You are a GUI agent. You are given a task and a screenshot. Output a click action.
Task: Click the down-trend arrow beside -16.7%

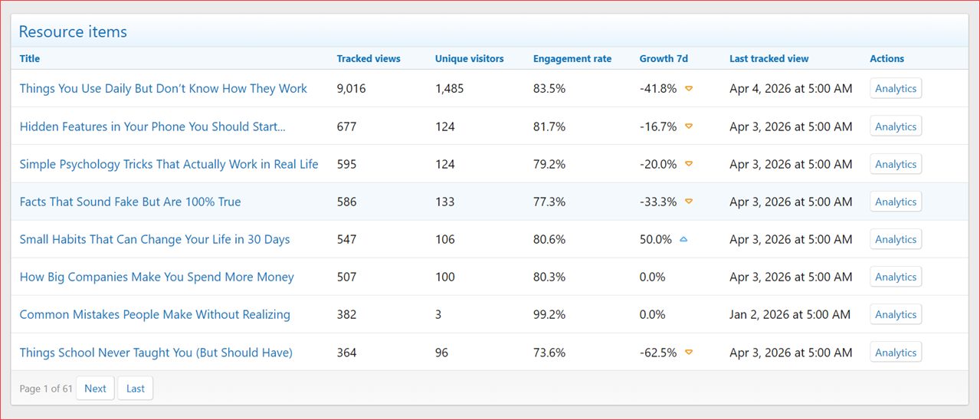(x=689, y=126)
